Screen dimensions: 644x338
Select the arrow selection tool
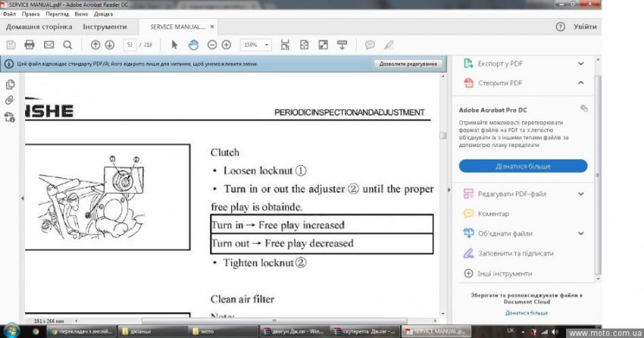[x=175, y=45]
